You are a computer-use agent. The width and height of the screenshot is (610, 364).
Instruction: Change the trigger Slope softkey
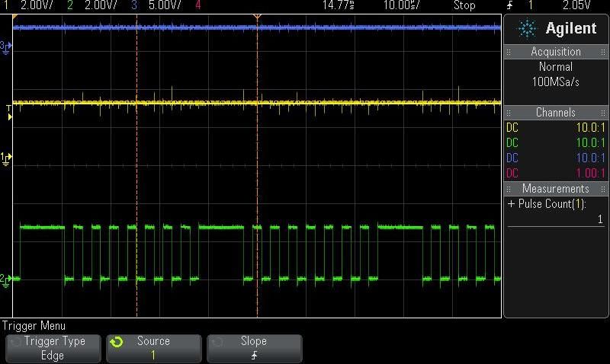click(x=254, y=349)
